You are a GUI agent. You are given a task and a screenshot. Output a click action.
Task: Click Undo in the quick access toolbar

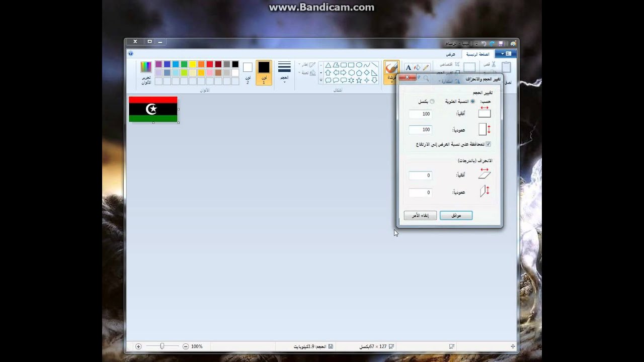pos(492,44)
